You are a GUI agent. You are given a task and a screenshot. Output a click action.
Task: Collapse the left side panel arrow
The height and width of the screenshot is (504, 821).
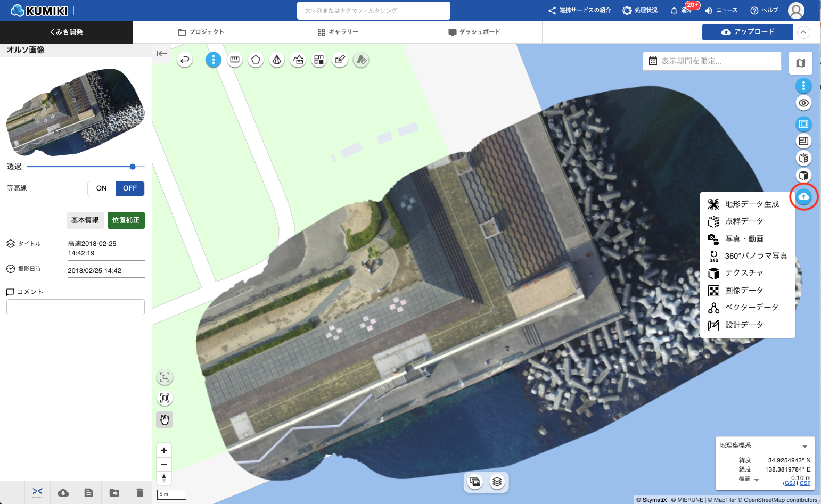pyautogui.click(x=162, y=54)
